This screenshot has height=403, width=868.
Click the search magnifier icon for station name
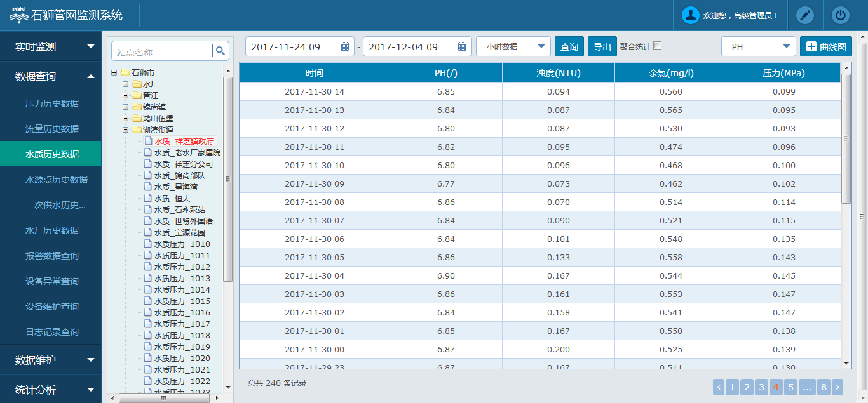point(220,51)
